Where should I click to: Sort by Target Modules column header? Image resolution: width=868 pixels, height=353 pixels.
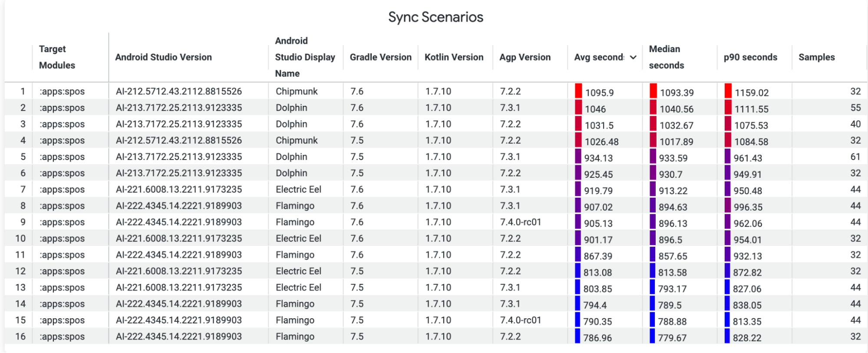(56, 57)
